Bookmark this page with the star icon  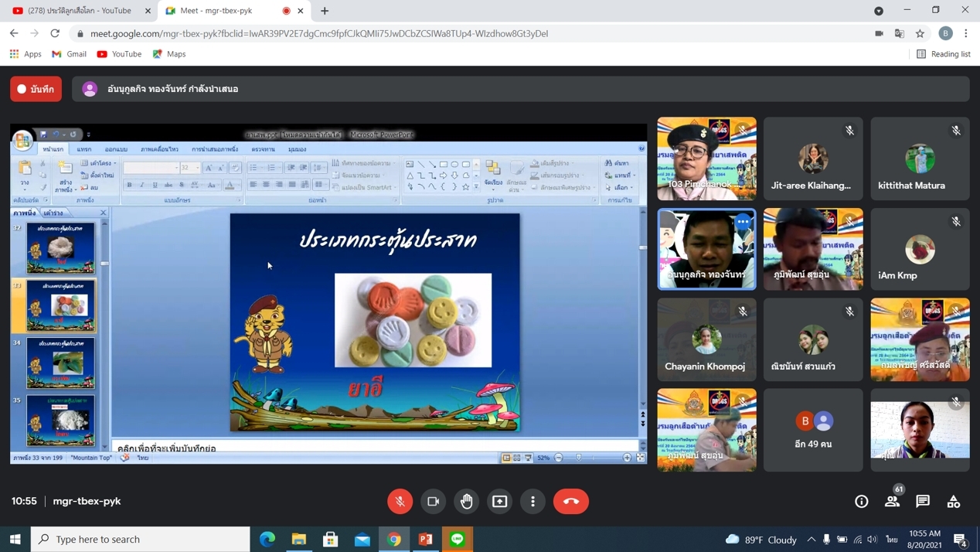[x=920, y=33]
